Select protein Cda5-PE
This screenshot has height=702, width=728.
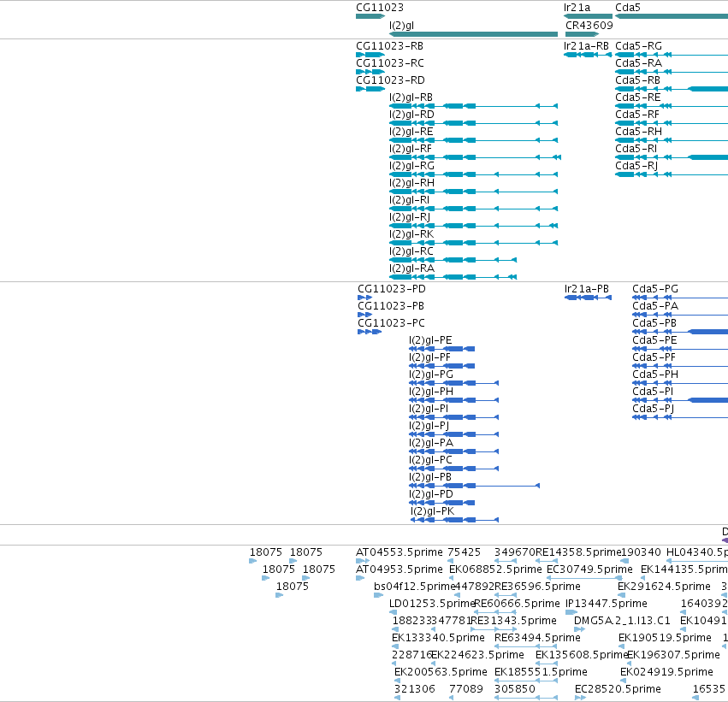point(680,349)
